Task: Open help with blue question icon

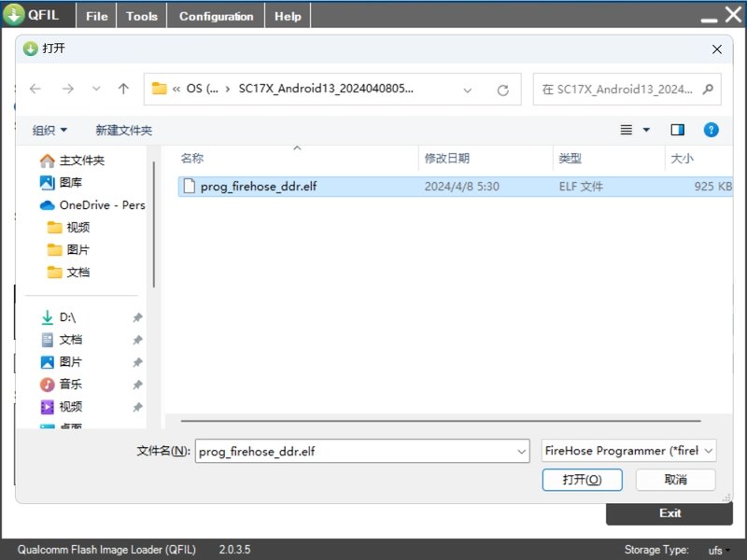Action: click(x=711, y=130)
